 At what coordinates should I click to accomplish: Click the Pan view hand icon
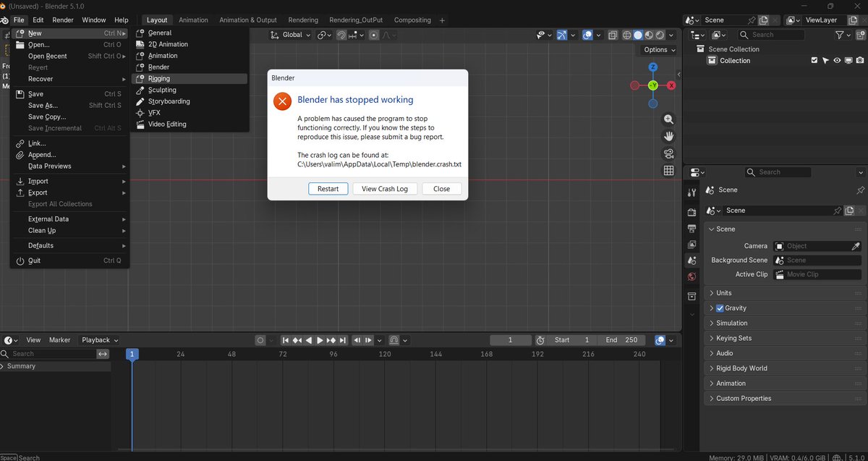point(668,136)
